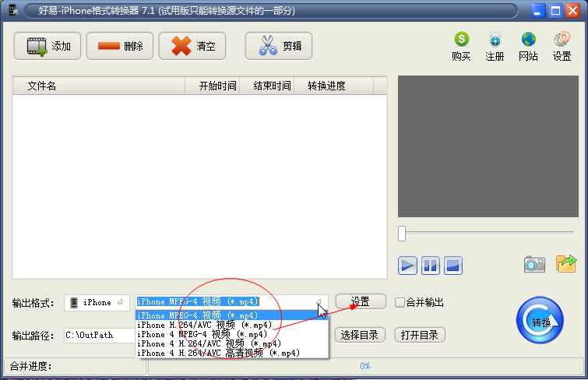Click the open-folder icon with green arrow
This screenshot has width=588, height=380.
566,263
